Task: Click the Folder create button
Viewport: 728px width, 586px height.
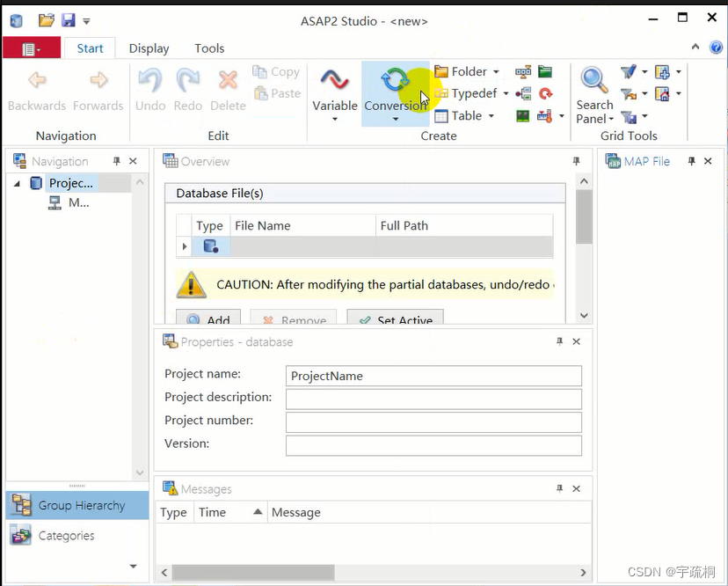Action: point(461,71)
